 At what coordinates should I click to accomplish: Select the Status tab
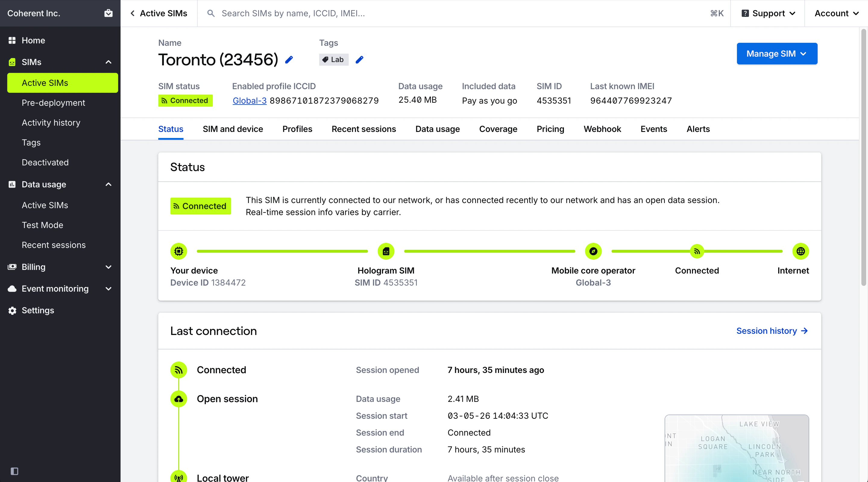pos(171,129)
